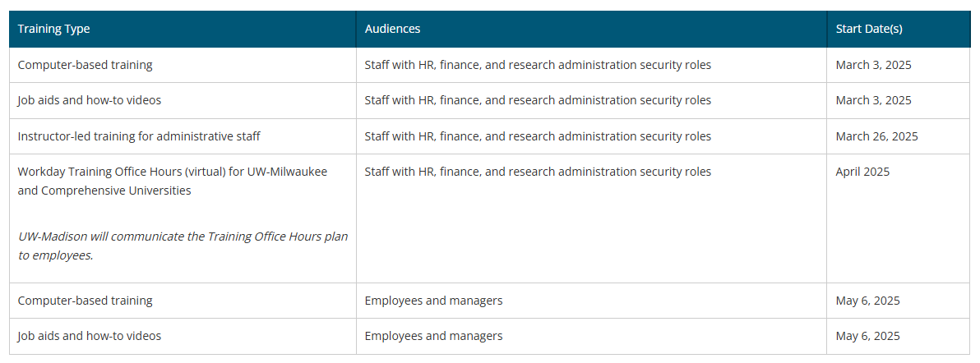
Task: Click Instructor-led training for administrative staff cell
Action: (x=139, y=136)
